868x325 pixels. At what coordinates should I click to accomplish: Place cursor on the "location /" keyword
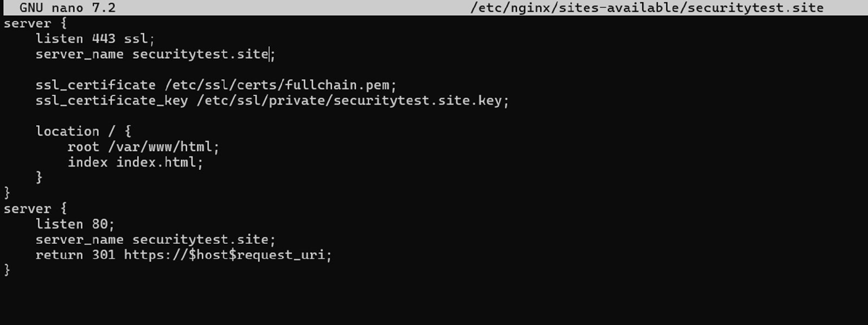click(67, 131)
